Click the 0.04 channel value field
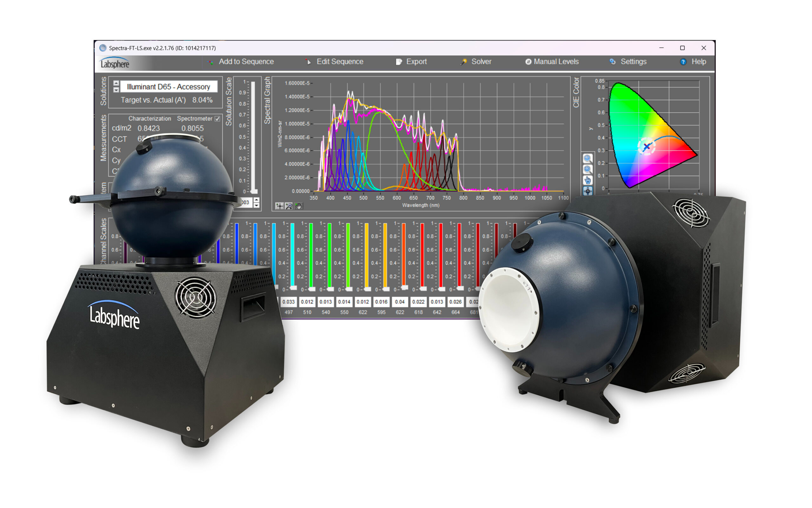Screen dimensions: 812x508 399,302
